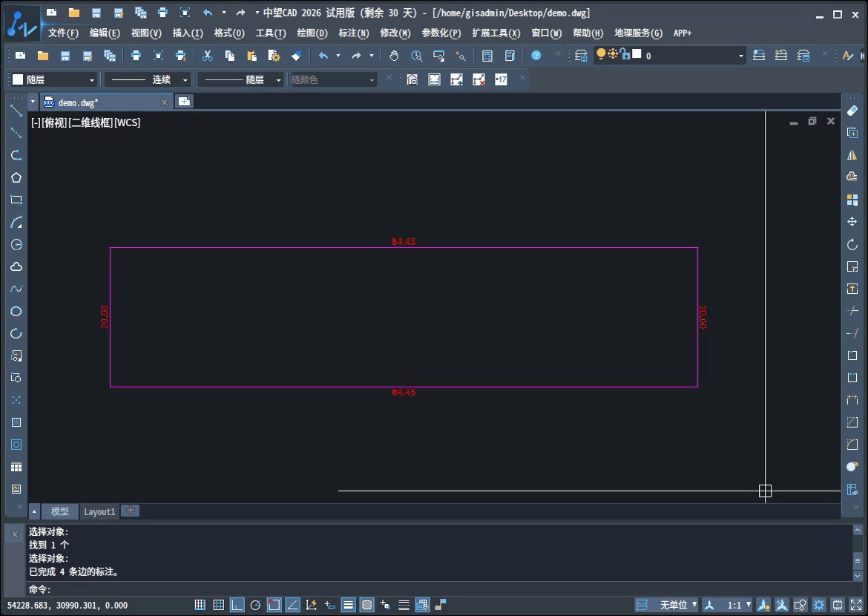Viewport: 868px width, 616px height.
Task: Open the 绘图(D) menu
Action: click(312, 33)
